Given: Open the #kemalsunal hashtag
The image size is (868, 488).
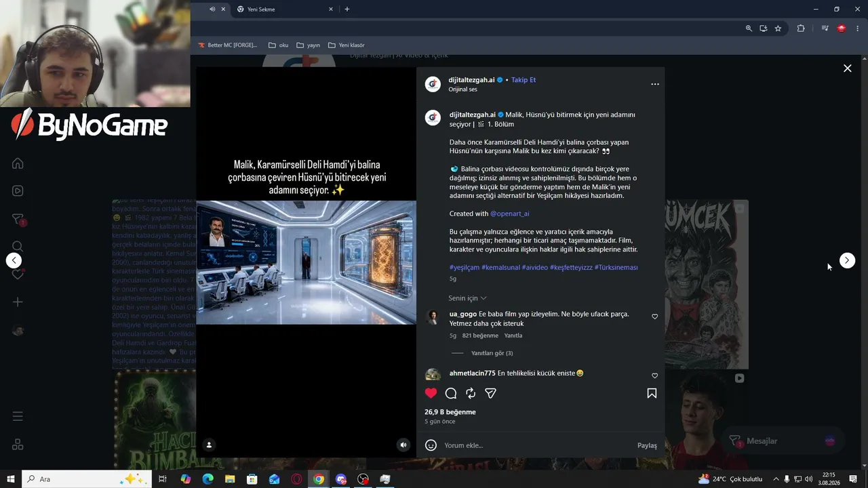Looking at the screenshot, I should click(500, 267).
